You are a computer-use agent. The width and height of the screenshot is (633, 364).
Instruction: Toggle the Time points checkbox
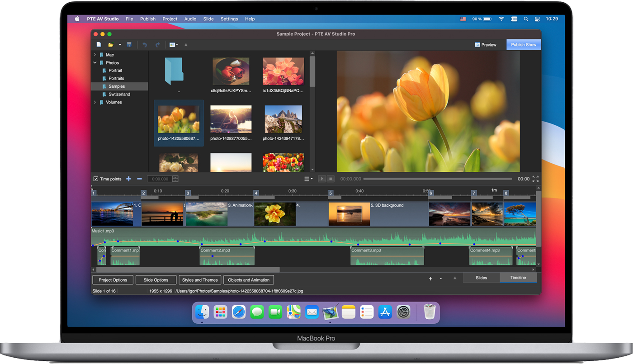(96, 179)
